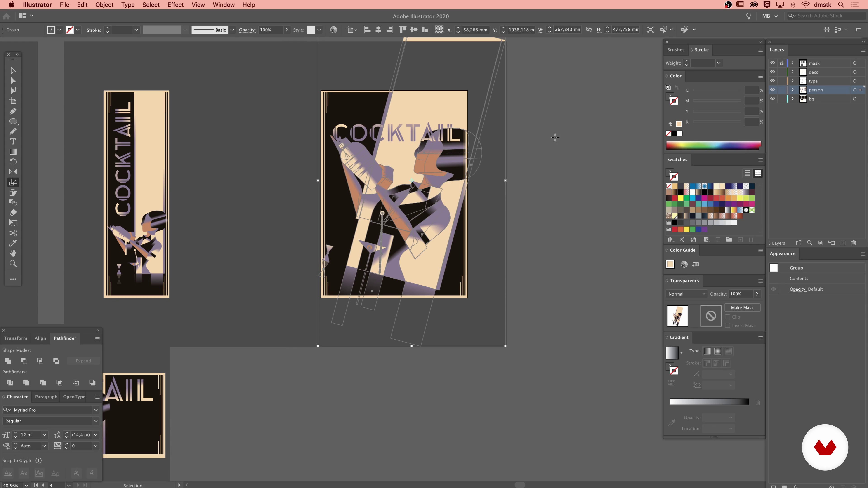Hide the bg layer
Screen dimensions: 868x488
(772, 99)
